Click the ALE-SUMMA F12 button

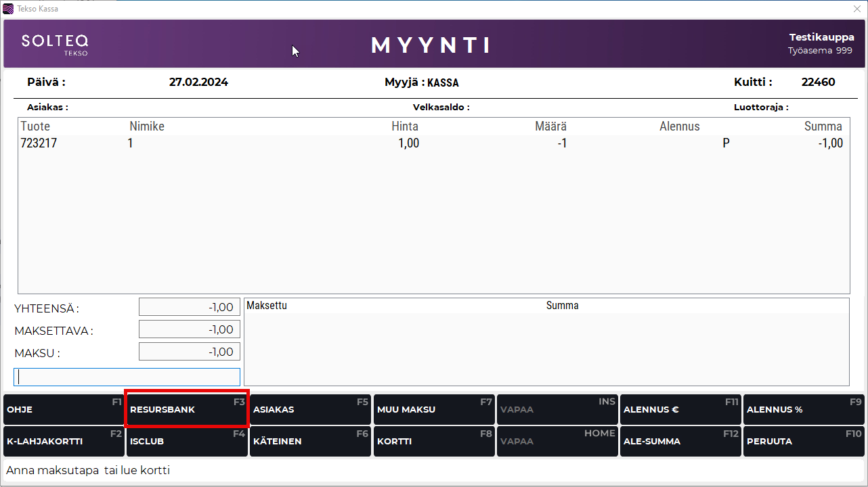pos(680,441)
